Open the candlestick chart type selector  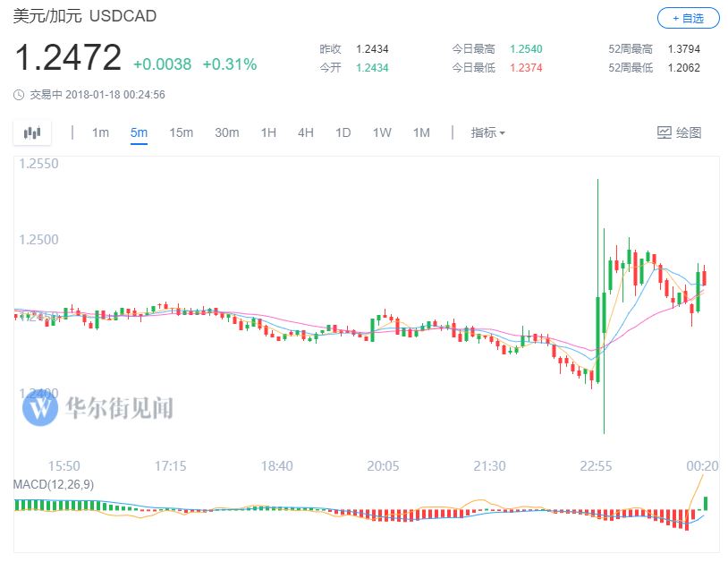point(33,133)
